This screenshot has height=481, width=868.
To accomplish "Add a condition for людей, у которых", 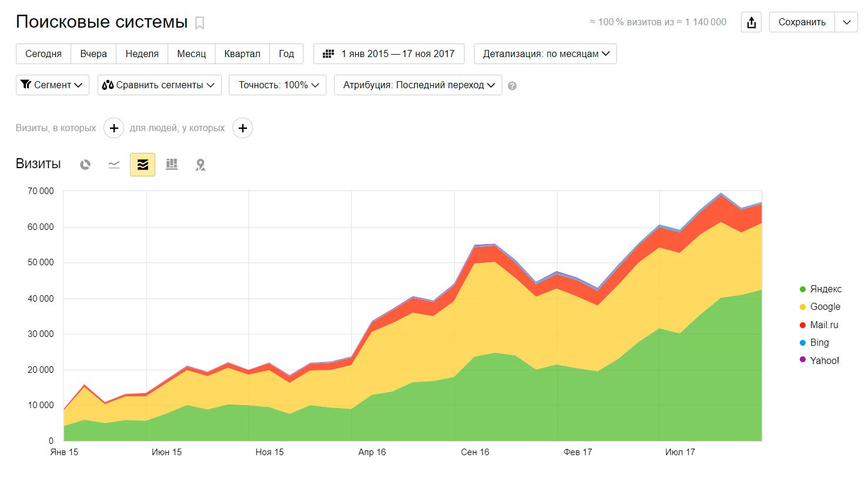I will (242, 128).
